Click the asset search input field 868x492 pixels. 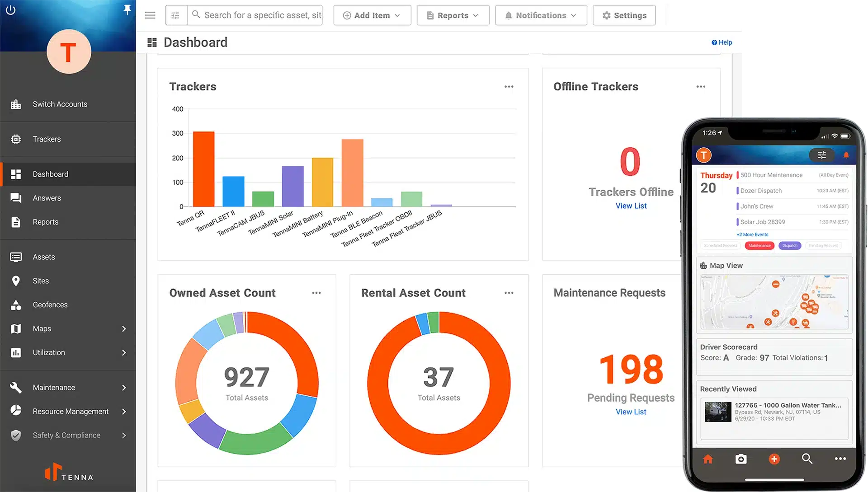pyautogui.click(x=256, y=15)
